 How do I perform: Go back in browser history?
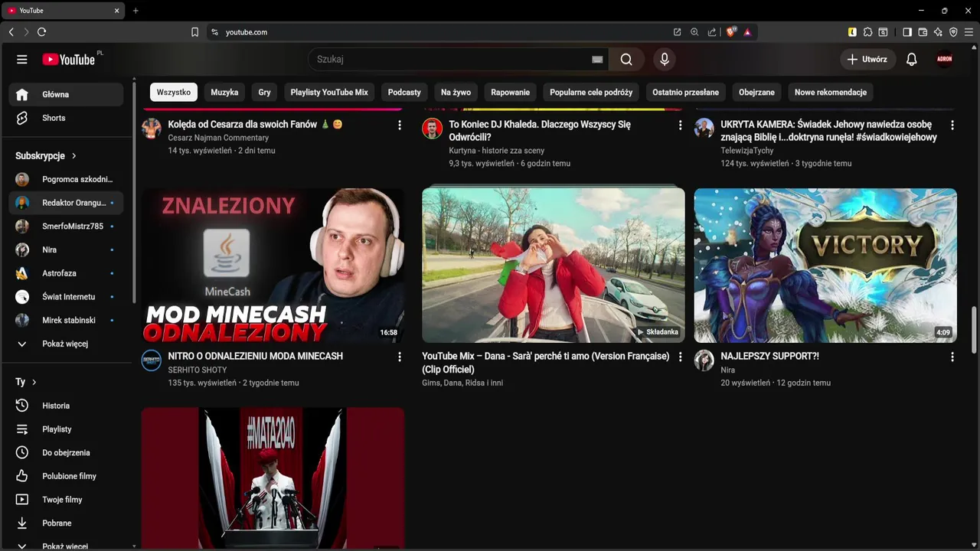(x=11, y=32)
